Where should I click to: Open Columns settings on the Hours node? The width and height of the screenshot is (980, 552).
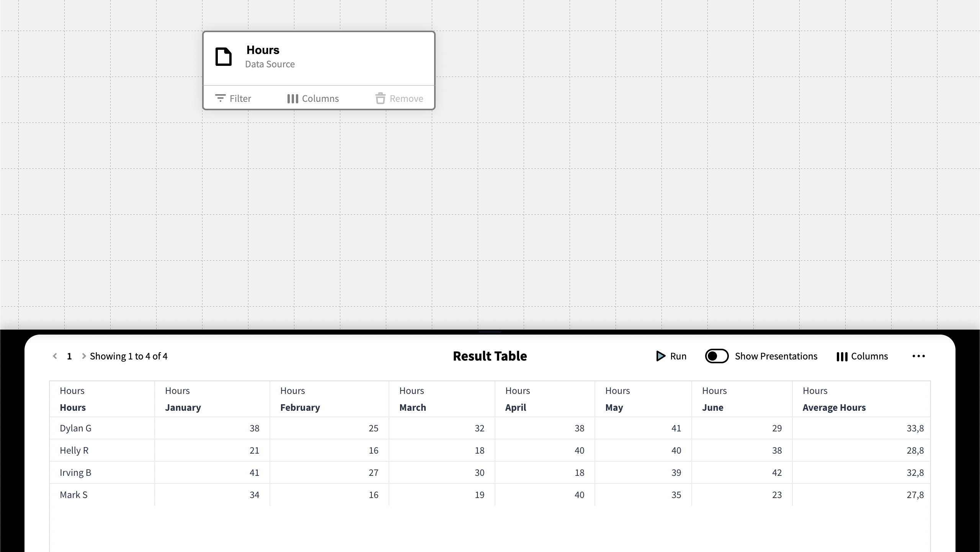tap(313, 98)
